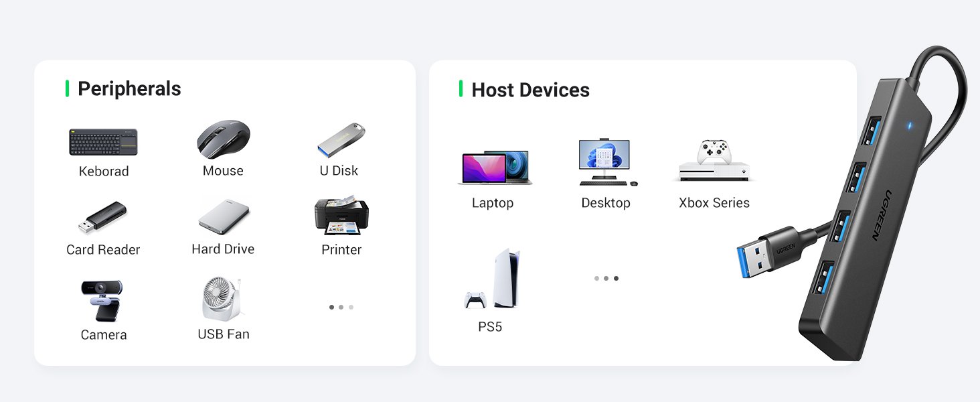Select the Printer icon
The image size is (980, 402).
coord(341,216)
